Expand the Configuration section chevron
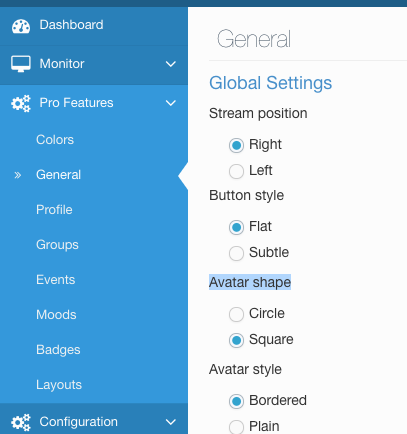Screen dimensions: 407x434 point(171,422)
